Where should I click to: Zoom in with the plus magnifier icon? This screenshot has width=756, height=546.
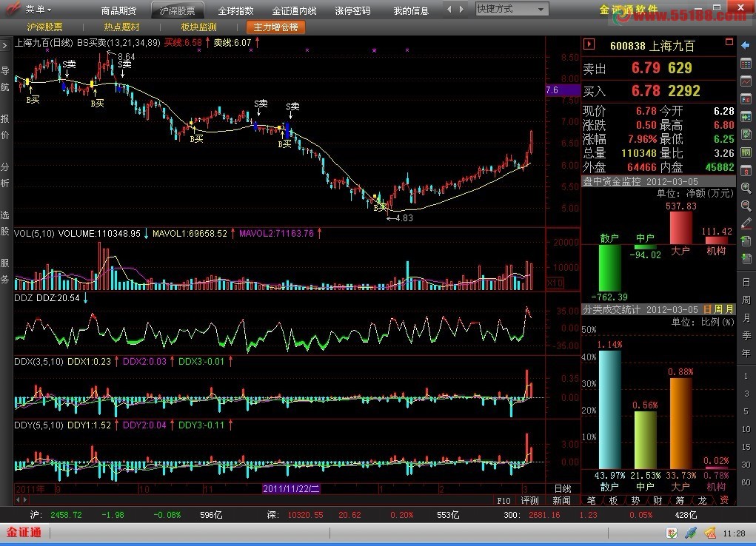pyautogui.click(x=746, y=187)
